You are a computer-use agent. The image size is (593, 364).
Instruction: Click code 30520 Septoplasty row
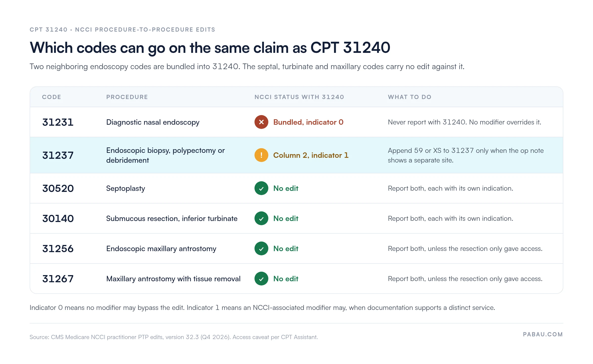coord(296,188)
